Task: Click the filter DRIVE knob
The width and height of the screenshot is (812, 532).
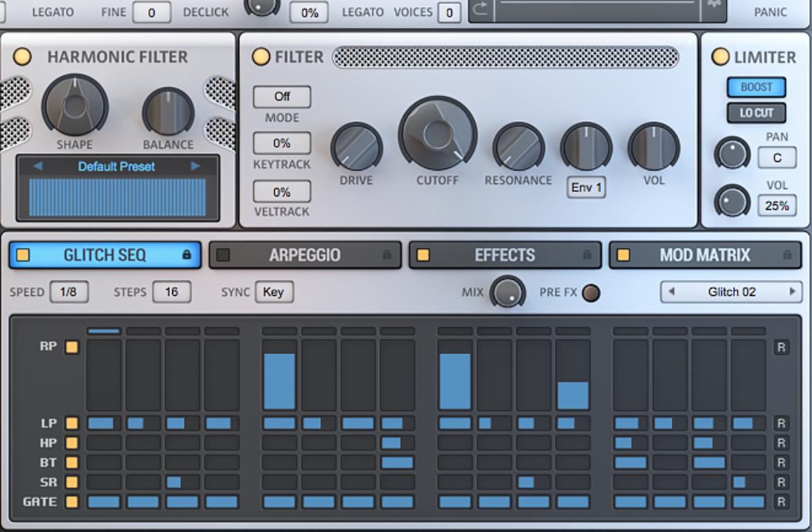Action: pos(357,148)
